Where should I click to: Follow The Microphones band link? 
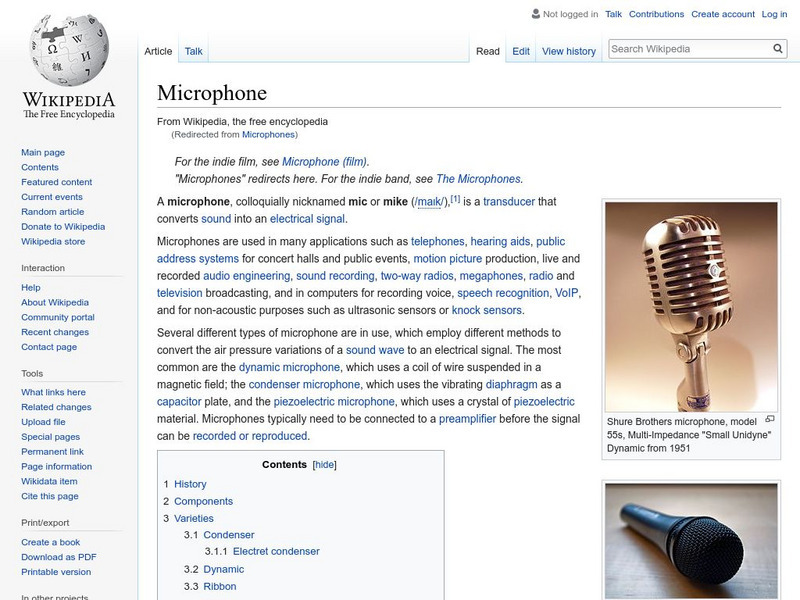(478, 179)
